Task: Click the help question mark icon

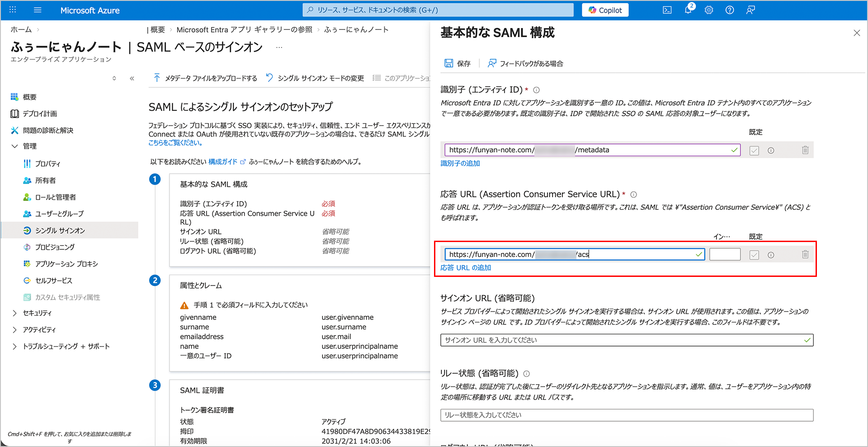Action: 729,10
